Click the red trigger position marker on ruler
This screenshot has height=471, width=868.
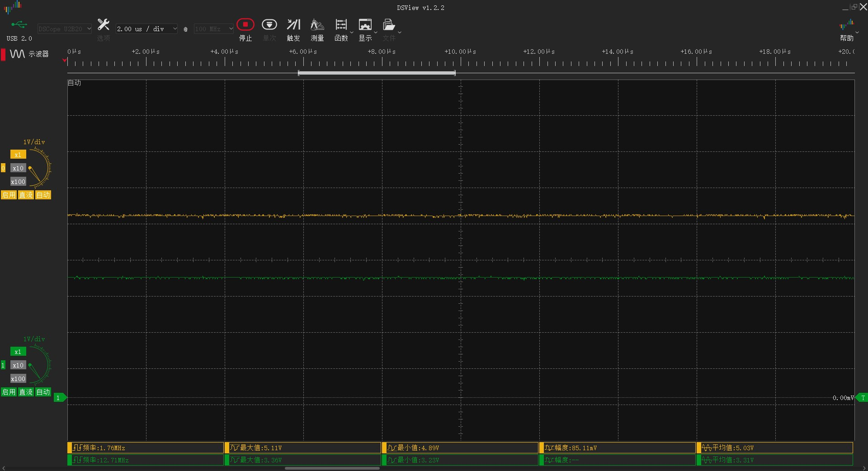point(65,60)
